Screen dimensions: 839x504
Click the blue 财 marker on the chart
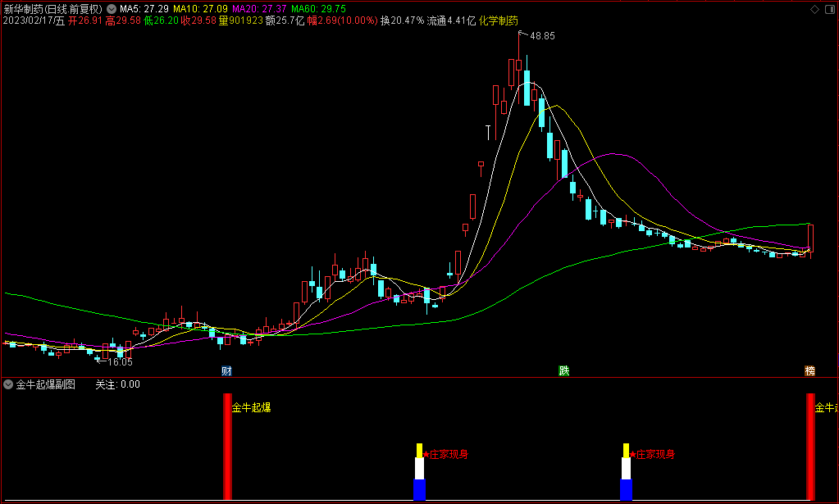226,371
